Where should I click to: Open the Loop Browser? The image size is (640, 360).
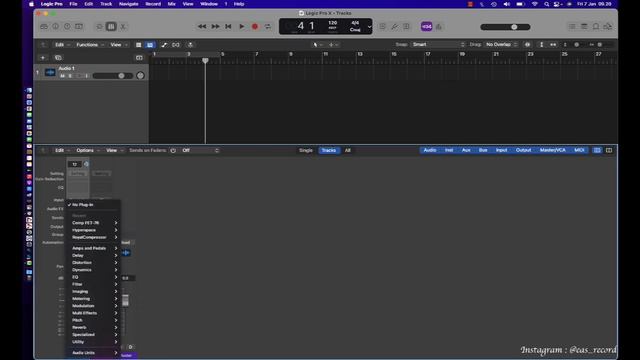pyautogui.click(x=596, y=27)
